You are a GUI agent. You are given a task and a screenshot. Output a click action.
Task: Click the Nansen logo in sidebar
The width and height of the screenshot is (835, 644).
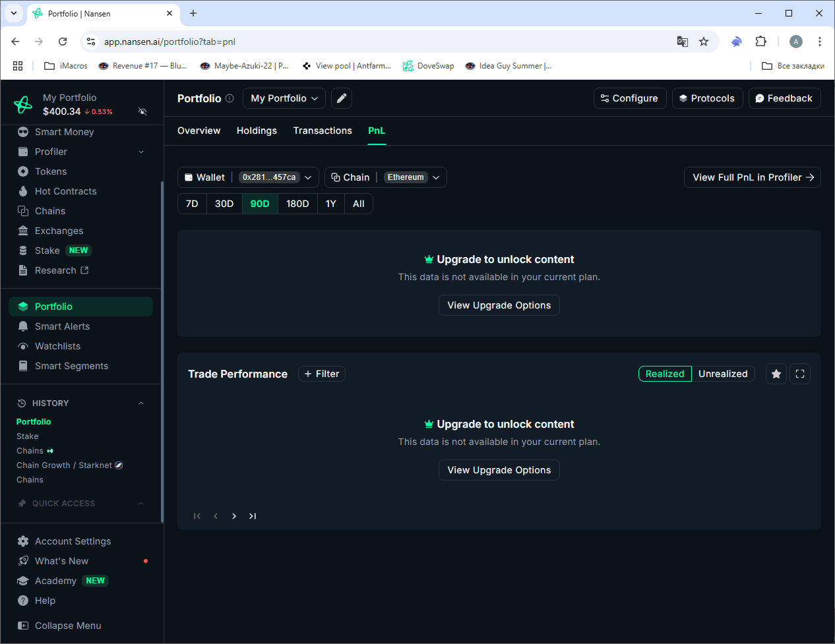point(23,104)
